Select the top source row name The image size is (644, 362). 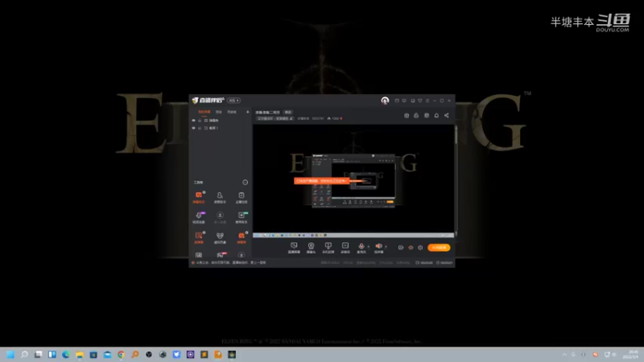tap(214, 121)
